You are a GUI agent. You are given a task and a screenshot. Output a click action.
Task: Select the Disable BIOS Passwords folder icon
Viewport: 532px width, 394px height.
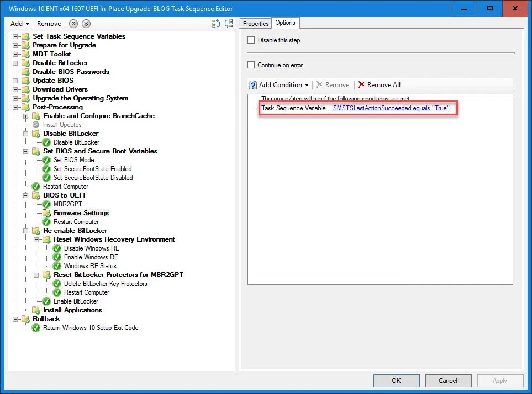pyautogui.click(x=26, y=72)
